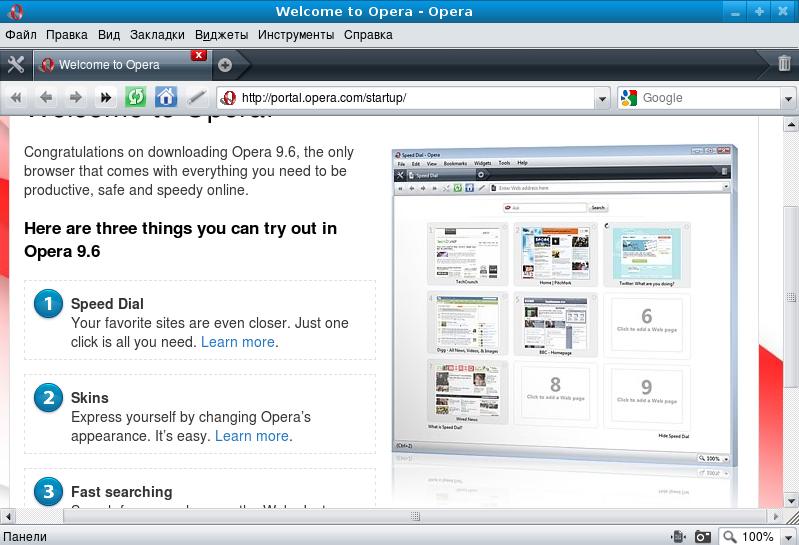Click the camera show images icon

click(703, 537)
